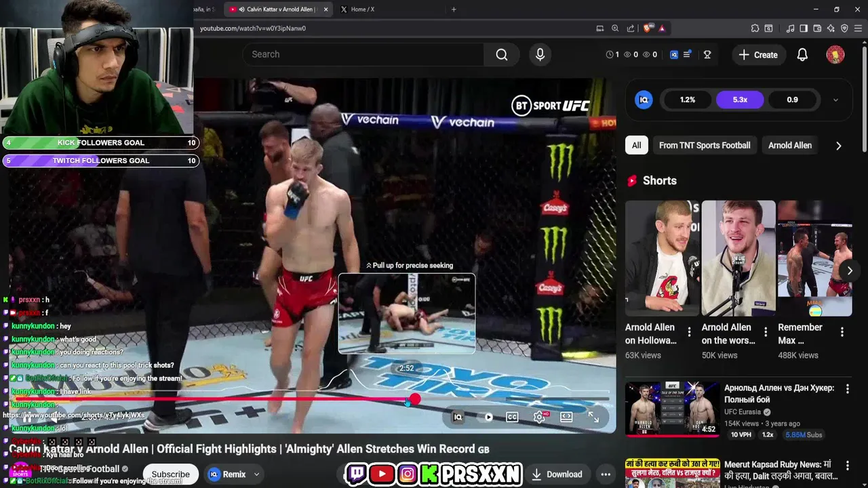Click the blue vidIQ logo in header

tap(674, 55)
